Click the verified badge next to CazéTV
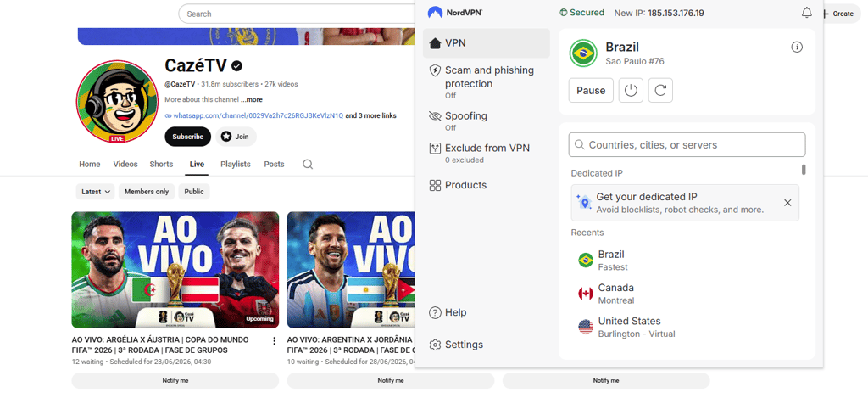 237,66
